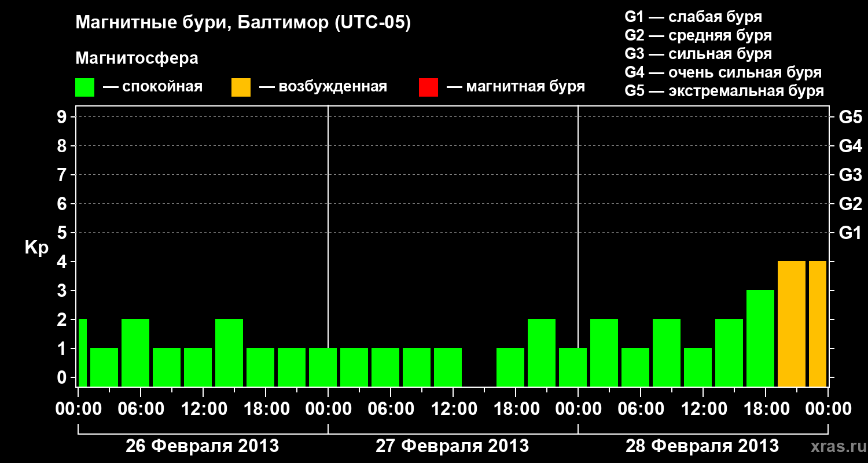The width and height of the screenshot is (868, 463).
Task: Click the 18:00 time label under 27 February
Action: (516, 409)
